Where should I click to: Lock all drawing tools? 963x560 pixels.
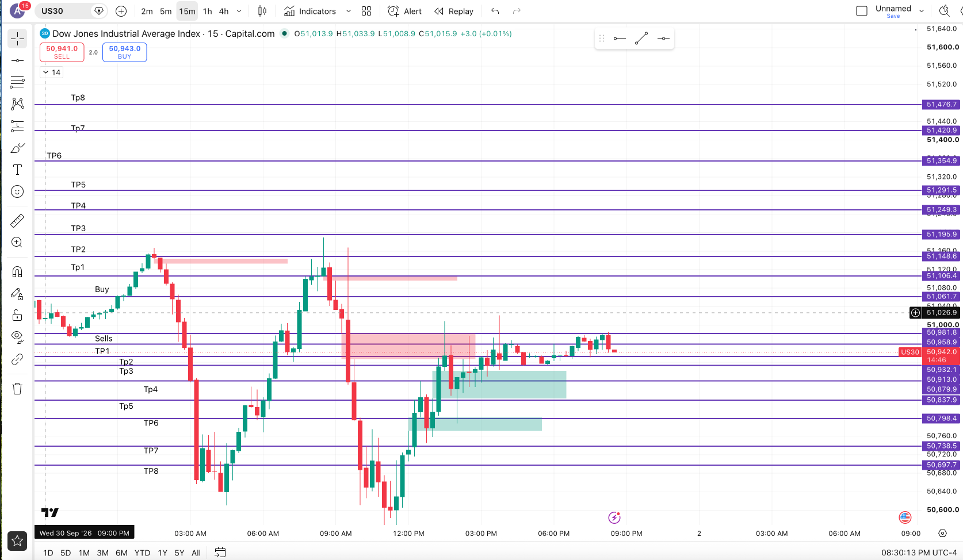click(17, 315)
